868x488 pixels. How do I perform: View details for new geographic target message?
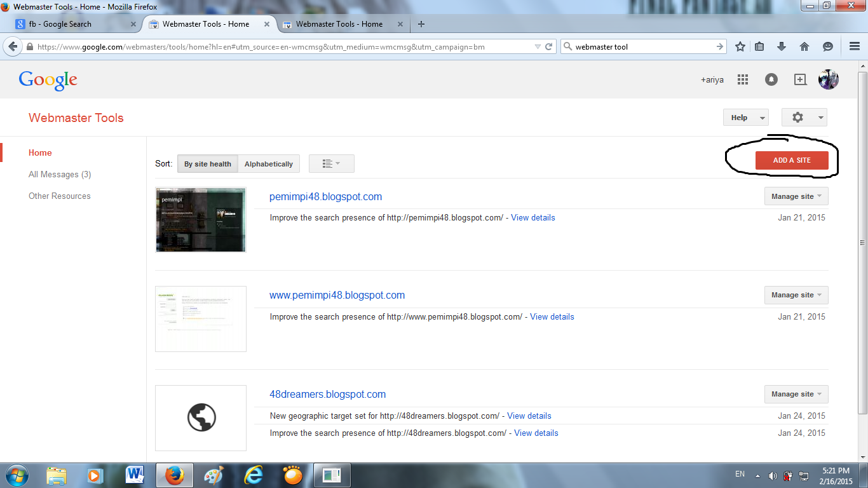tap(529, 416)
